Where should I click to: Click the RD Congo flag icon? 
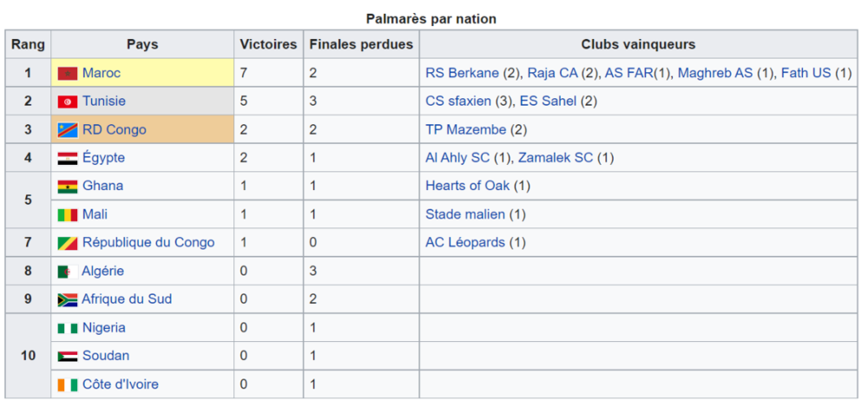pyautogui.click(x=68, y=130)
